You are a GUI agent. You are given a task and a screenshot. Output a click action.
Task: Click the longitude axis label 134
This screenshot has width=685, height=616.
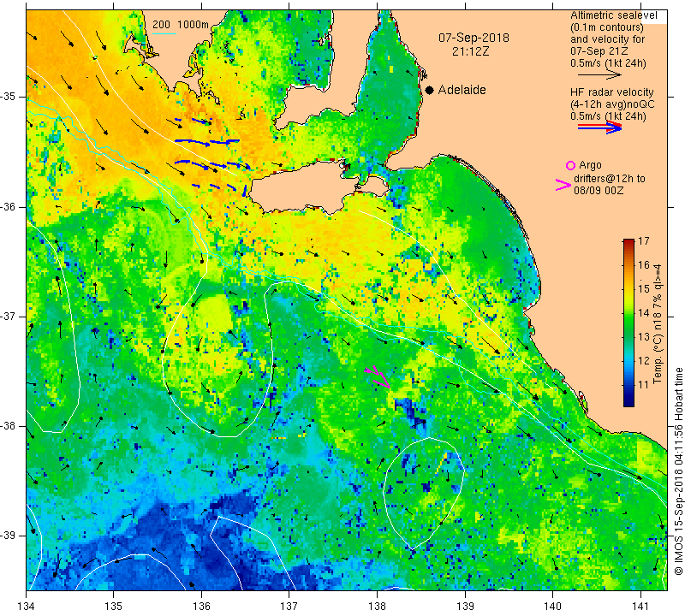tap(27, 607)
